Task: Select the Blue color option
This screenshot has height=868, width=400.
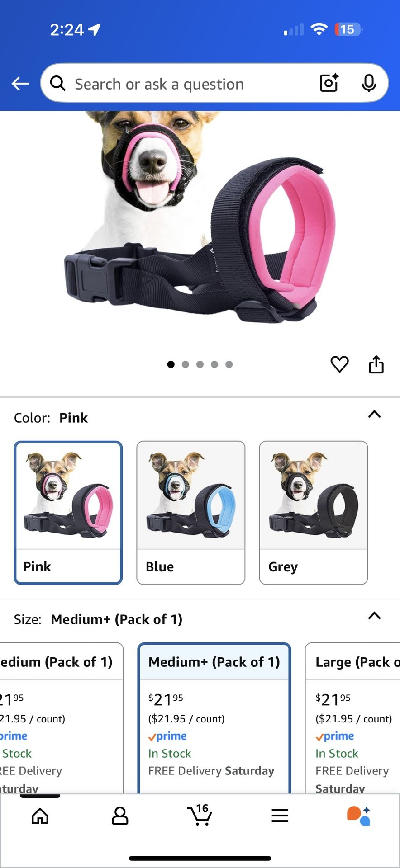Action: pos(191,513)
